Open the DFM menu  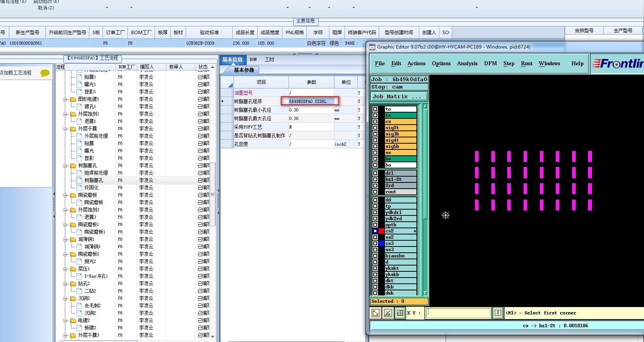tap(491, 63)
